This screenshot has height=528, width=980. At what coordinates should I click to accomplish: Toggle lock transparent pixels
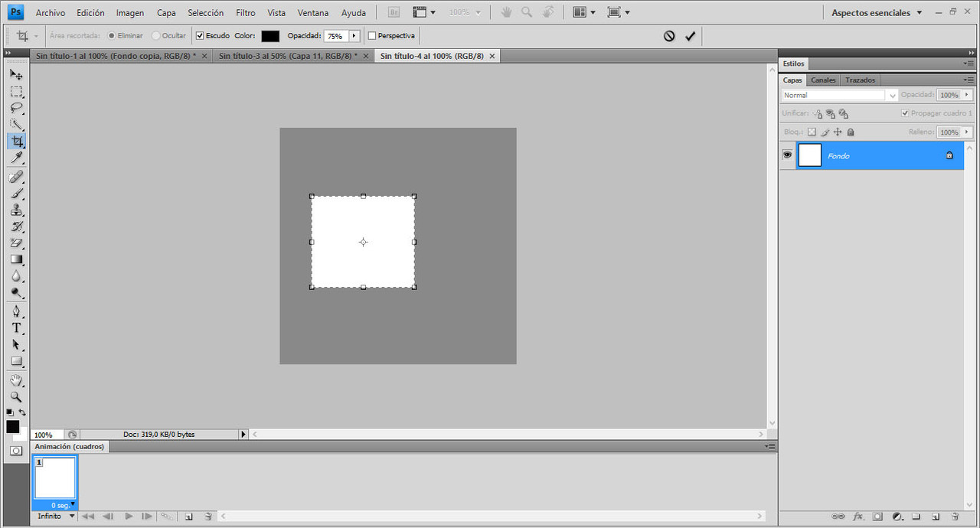point(812,132)
